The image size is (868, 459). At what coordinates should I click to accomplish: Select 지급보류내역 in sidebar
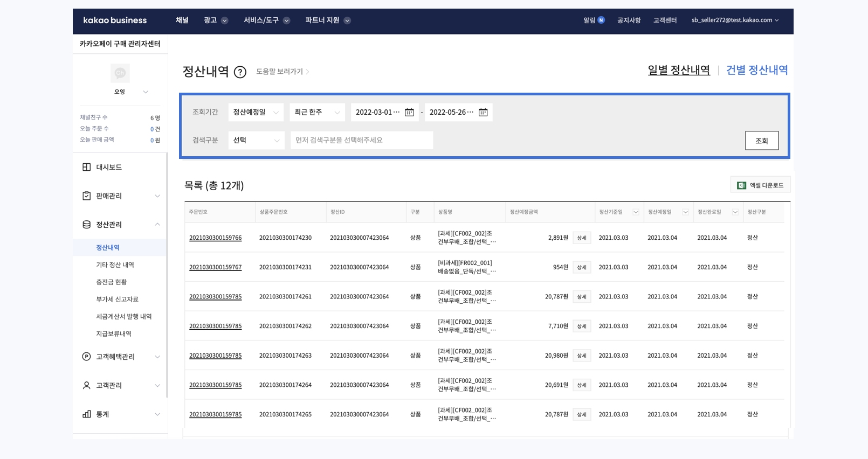(x=114, y=333)
